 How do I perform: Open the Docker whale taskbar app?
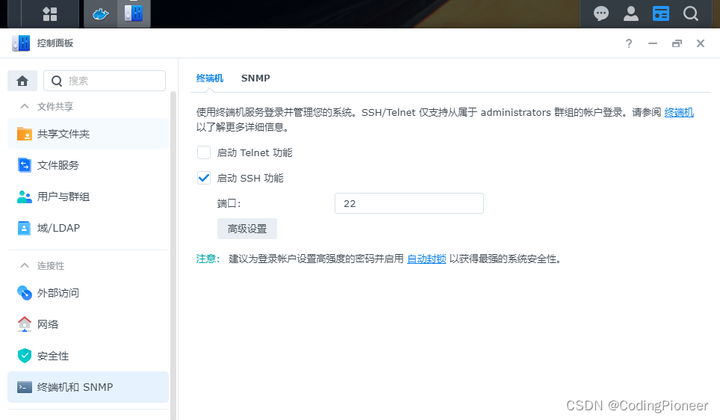[100, 14]
